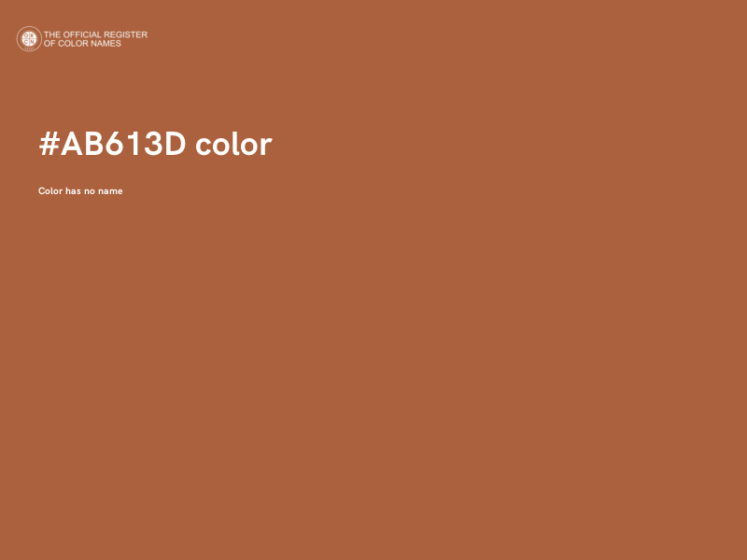Select the 'Color has no name' text
This screenshot has width=747, height=560.
click(x=80, y=191)
